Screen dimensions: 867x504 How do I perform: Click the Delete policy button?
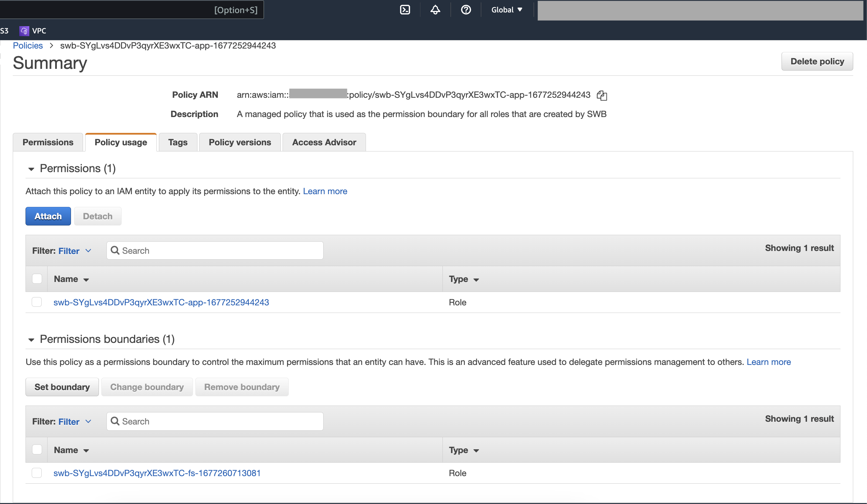tap(817, 61)
